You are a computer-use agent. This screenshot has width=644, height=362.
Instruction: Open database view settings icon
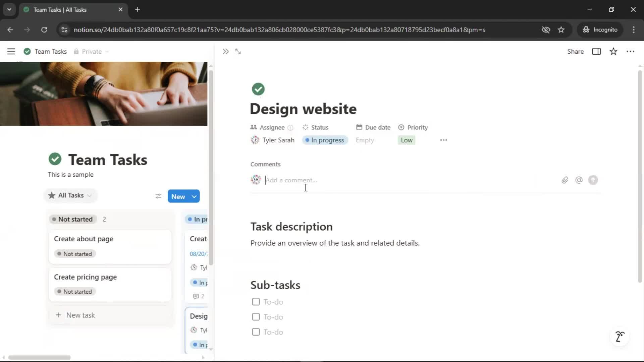tap(158, 196)
